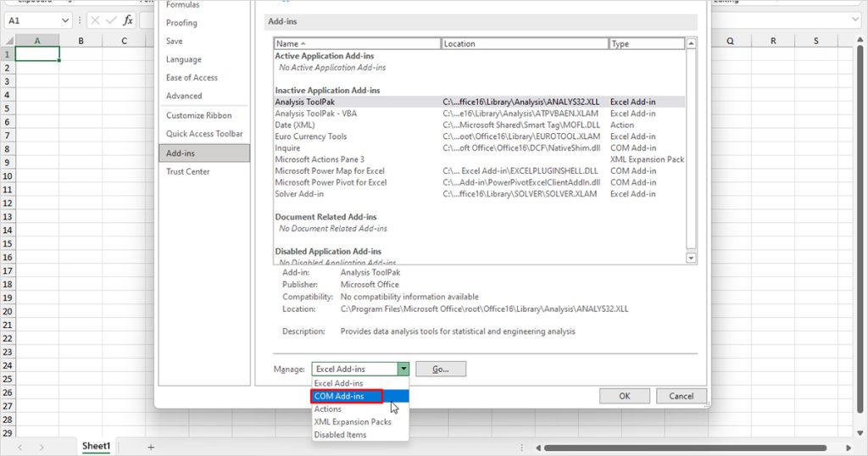Sort add-ins by the Name column header
This screenshot has height=456, width=868.
tap(357, 44)
